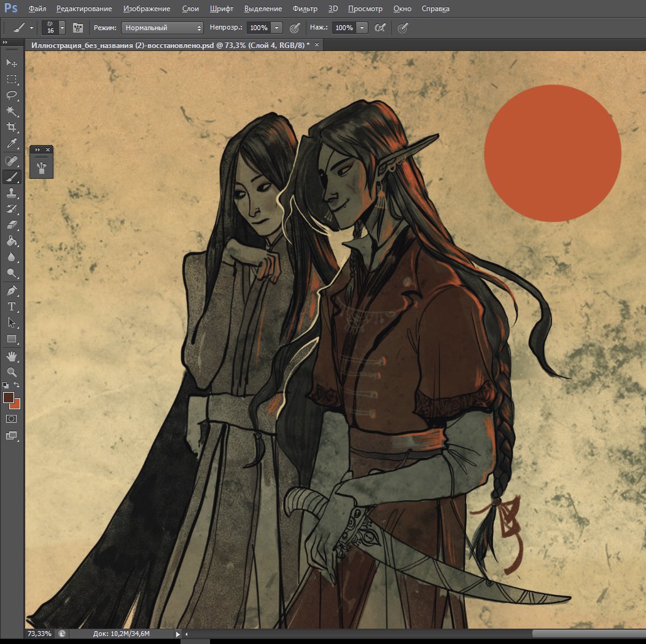Click the Photoshop Ps logo
This screenshot has width=646, height=644.
coord(10,8)
